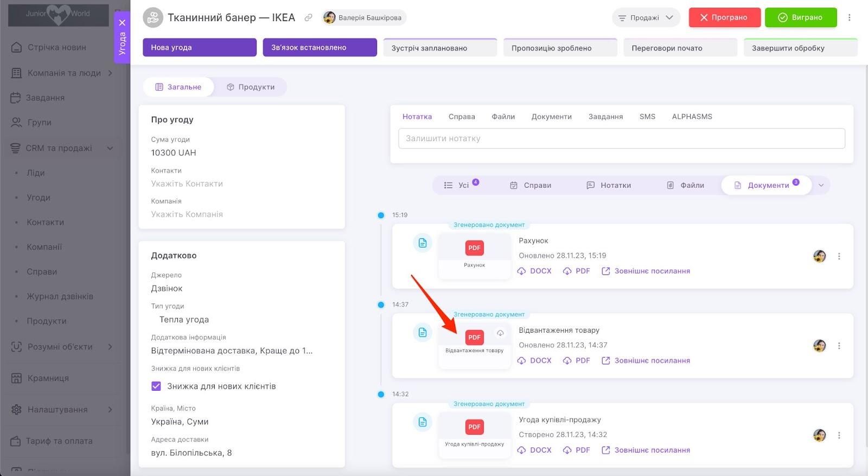Set stage to Зустріч заплановано
The image size is (868, 476).
(x=440, y=48)
